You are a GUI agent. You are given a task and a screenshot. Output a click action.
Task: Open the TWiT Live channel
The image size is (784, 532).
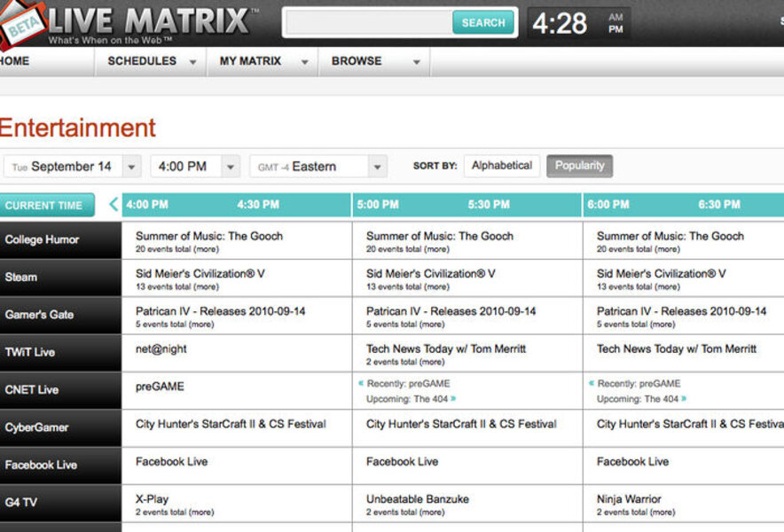point(43,352)
